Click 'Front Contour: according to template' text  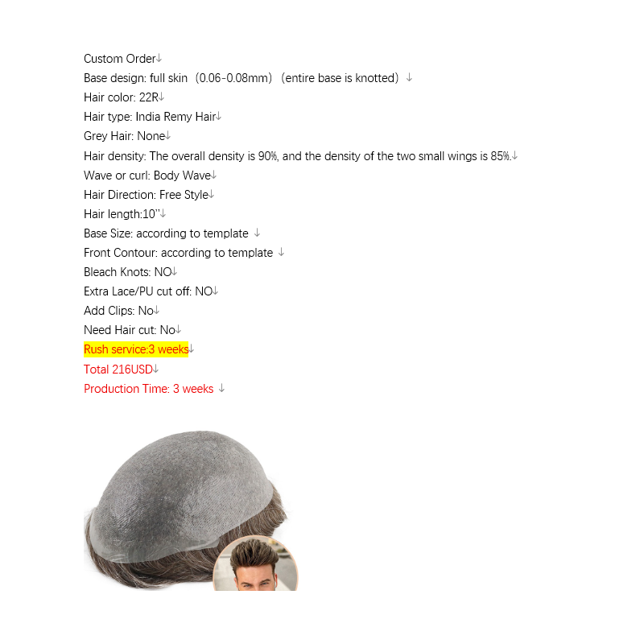pyautogui.click(x=178, y=253)
